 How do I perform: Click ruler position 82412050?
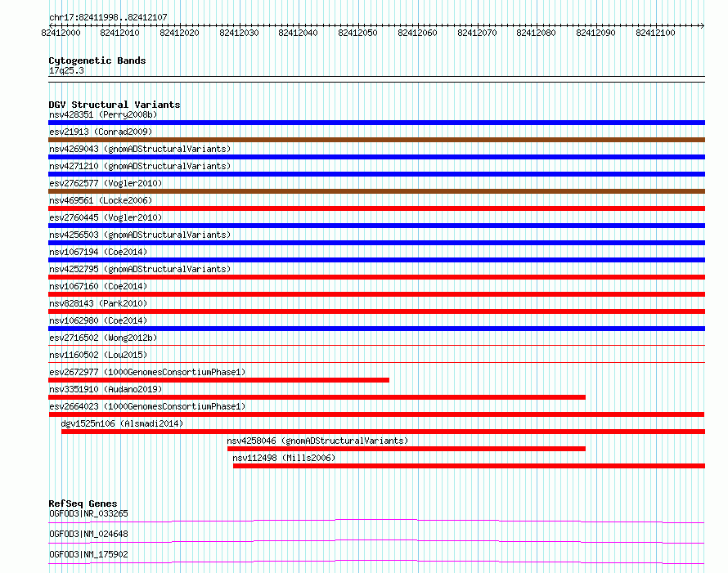358,33
